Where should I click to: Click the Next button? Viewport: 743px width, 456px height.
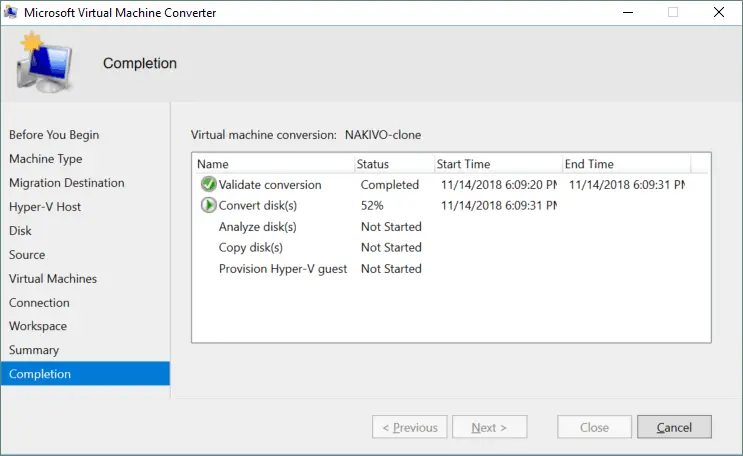(x=489, y=427)
